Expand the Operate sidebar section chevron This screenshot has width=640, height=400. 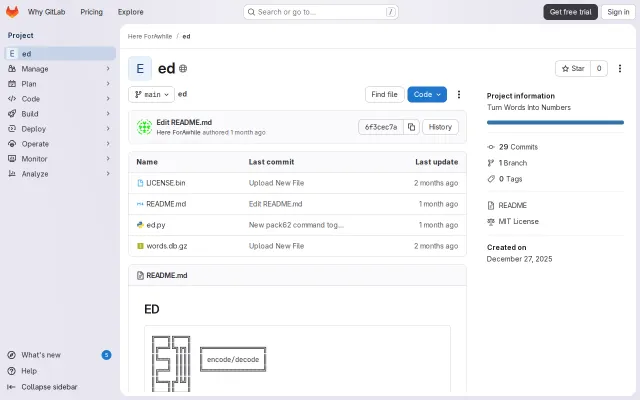click(x=108, y=144)
